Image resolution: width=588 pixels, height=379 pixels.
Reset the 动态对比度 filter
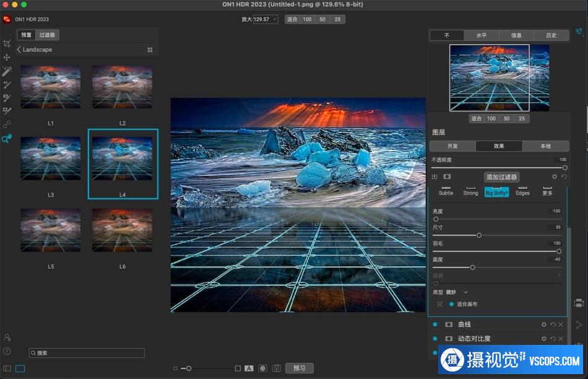[553, 339]
